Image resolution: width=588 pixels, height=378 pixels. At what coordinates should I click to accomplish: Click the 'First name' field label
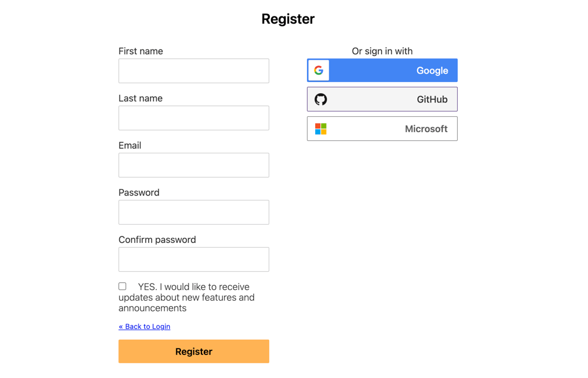[141, 51]
